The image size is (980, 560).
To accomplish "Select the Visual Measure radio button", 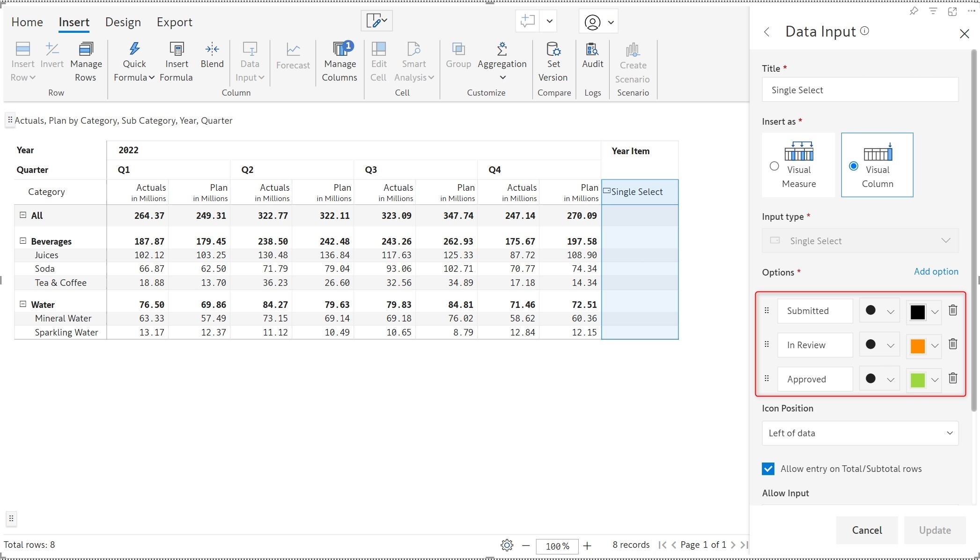I will [x=774, y=166].
